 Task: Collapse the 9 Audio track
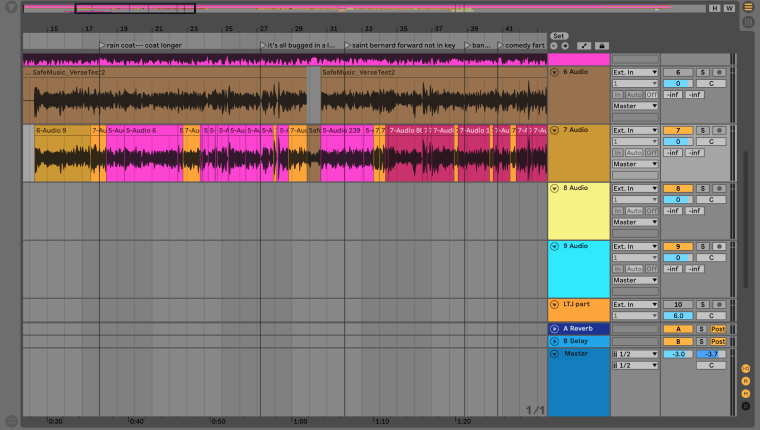[555, 246]
